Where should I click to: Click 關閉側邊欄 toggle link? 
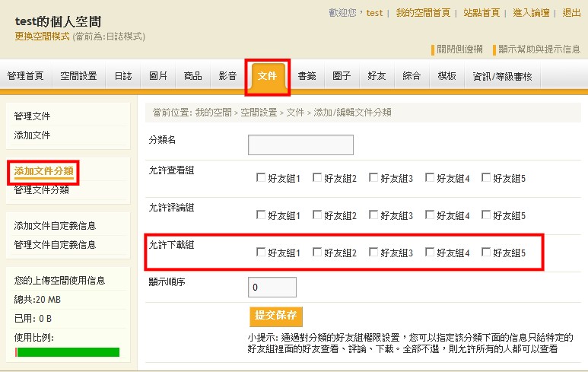pyautogui.click(x=459, y=49)
